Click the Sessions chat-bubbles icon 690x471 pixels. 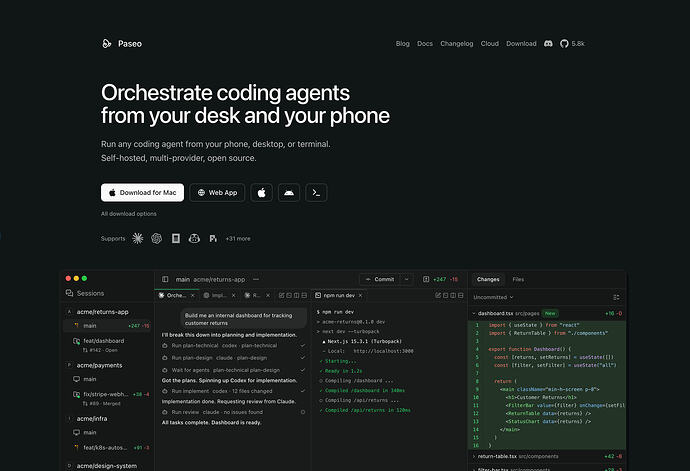coord(69,293)
